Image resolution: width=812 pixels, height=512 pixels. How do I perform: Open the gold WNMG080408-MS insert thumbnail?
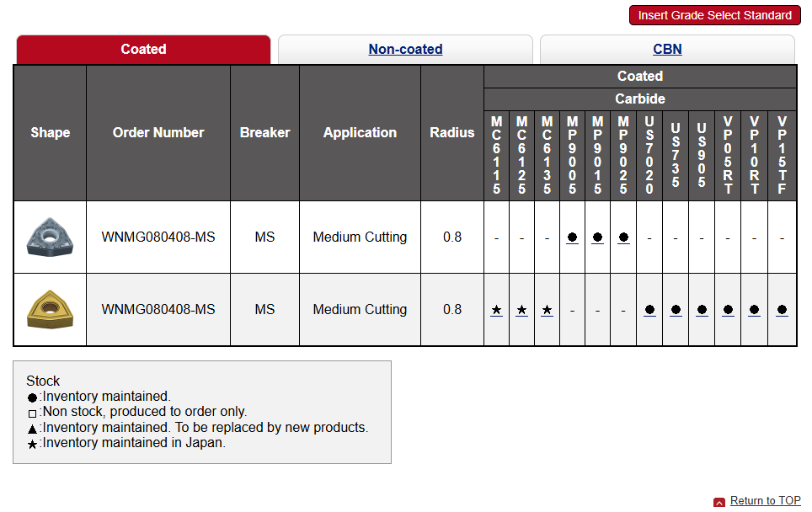(x=50, y=309)
